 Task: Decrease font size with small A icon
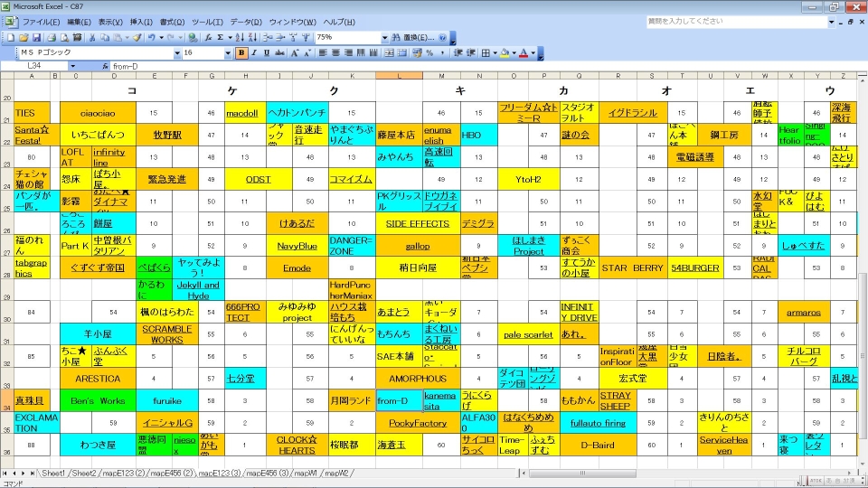tap(307, 53)
